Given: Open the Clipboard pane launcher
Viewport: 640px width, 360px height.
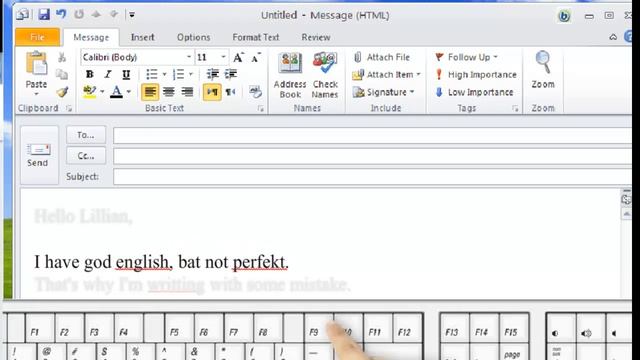Looking at the screenshot, I should (x=69, y=109).
